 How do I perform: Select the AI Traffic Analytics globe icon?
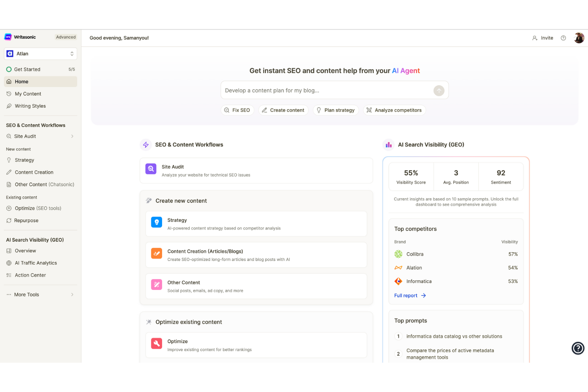point(9,263)
